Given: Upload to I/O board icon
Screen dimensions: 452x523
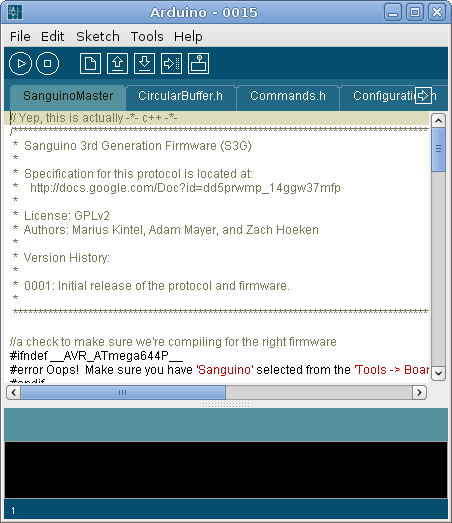Looking at the screenshot, I should pos(171,63).
